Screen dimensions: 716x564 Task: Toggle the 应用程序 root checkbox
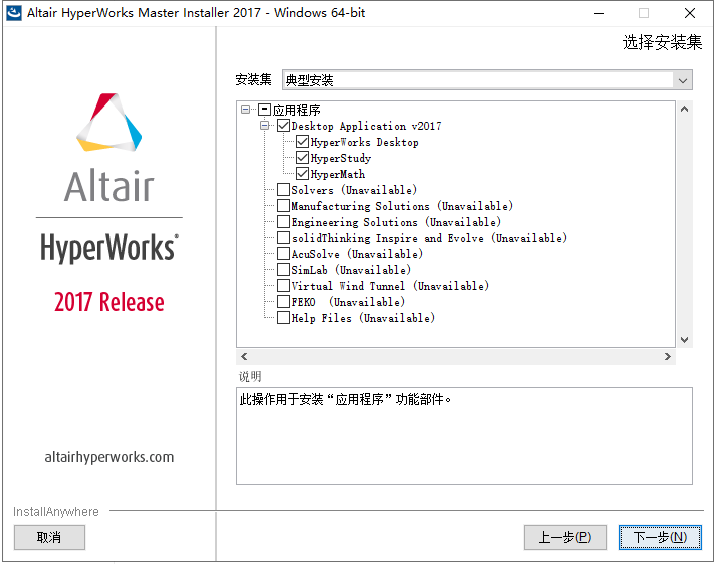point(265,110)
